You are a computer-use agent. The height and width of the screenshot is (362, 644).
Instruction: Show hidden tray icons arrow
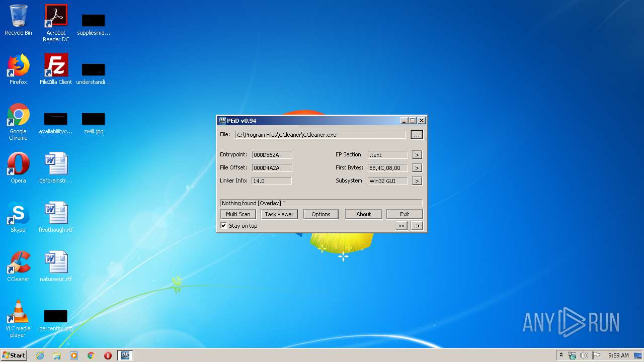(x=561, y=355)
